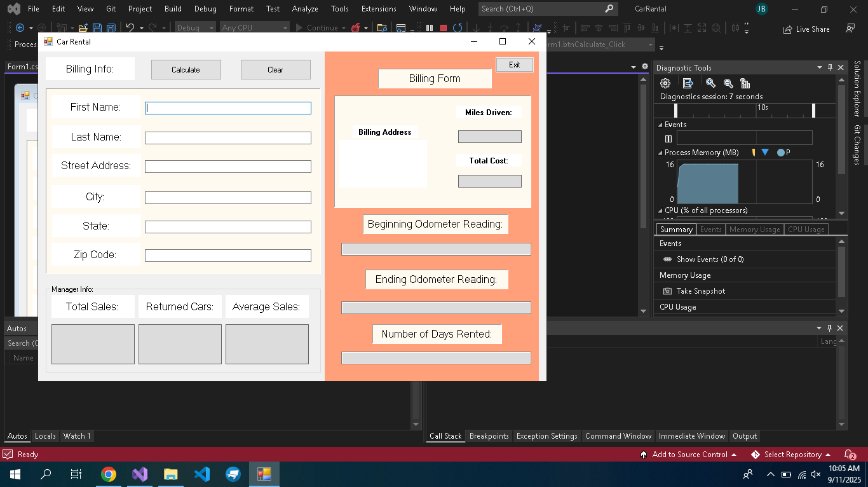Click Hot Reload flame icon

click(356, 28)
